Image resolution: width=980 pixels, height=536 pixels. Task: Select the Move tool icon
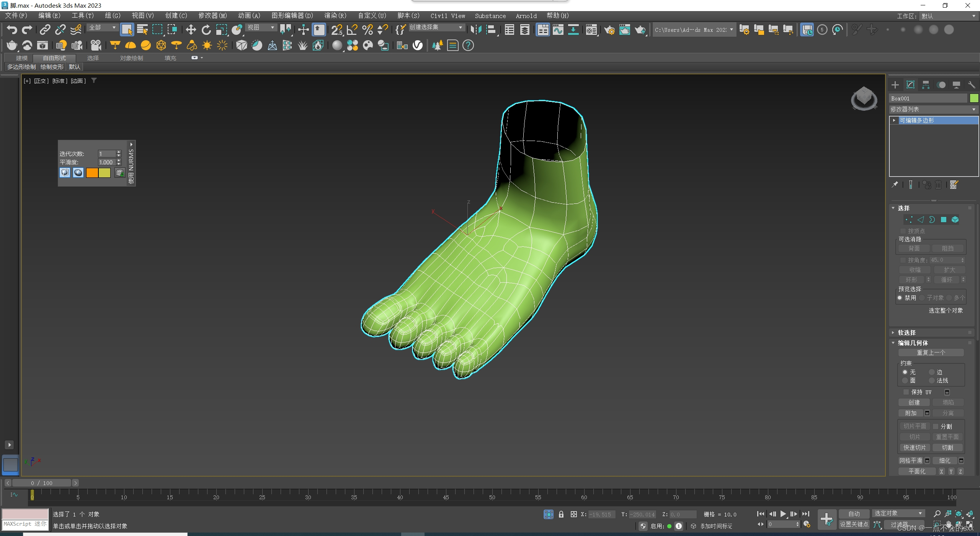pos(191,30)
